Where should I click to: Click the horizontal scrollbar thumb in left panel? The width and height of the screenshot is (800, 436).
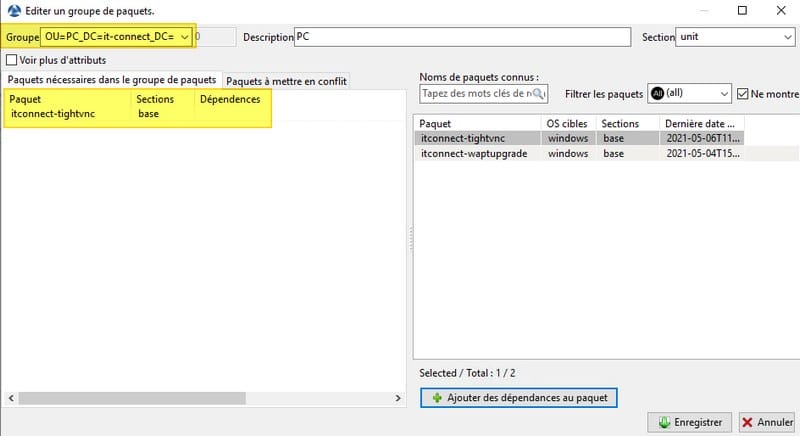[132, 398]
